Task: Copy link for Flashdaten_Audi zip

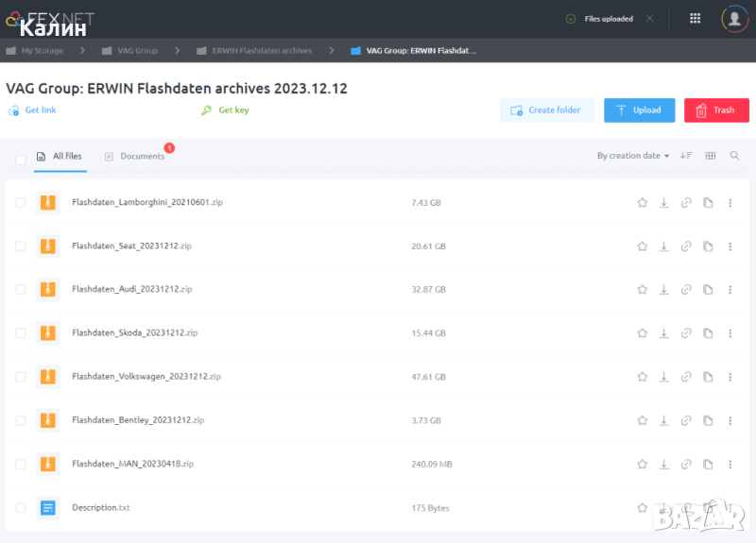Action: coord(686,290)
